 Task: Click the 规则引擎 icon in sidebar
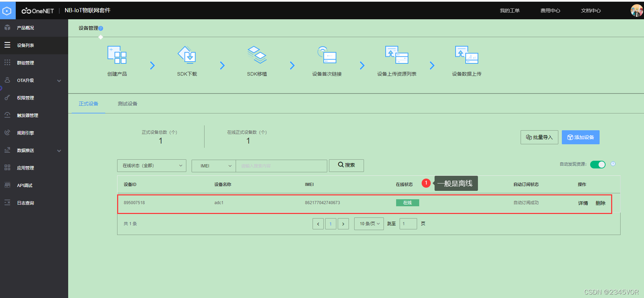7,133
